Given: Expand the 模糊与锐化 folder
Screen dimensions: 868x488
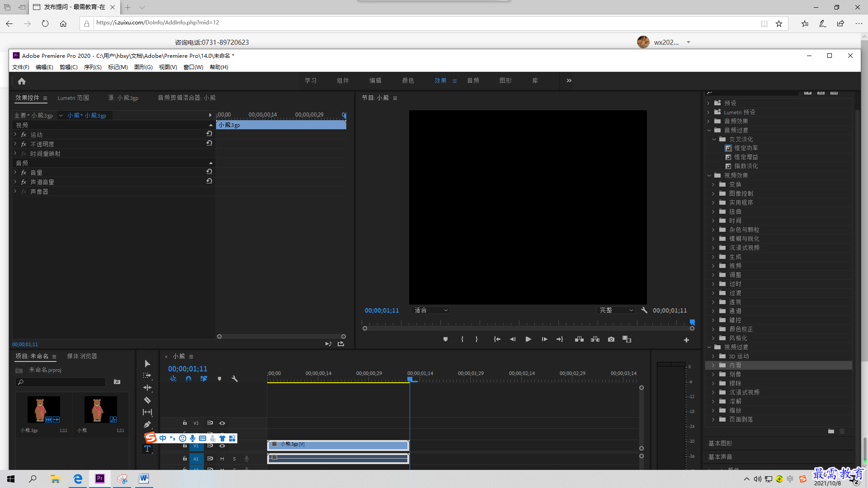Looking at the screenshot, I should [x=713, y=239].
